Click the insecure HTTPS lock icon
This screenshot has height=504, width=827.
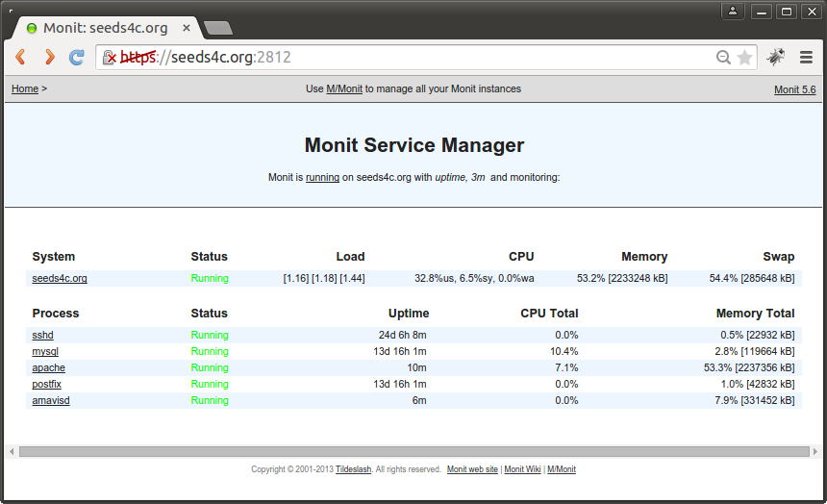pos(110,58)
